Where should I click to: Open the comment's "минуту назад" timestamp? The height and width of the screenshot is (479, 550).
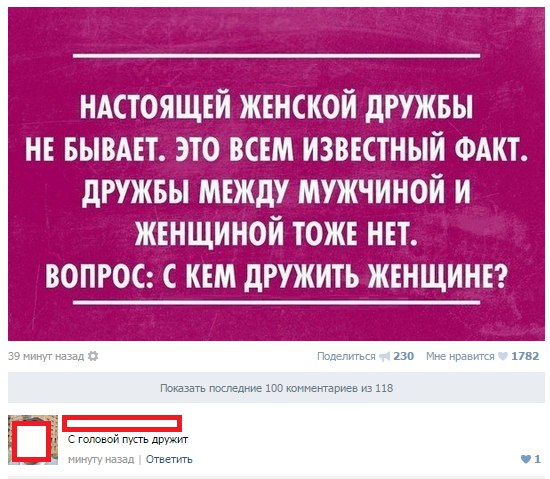[101, 459]
